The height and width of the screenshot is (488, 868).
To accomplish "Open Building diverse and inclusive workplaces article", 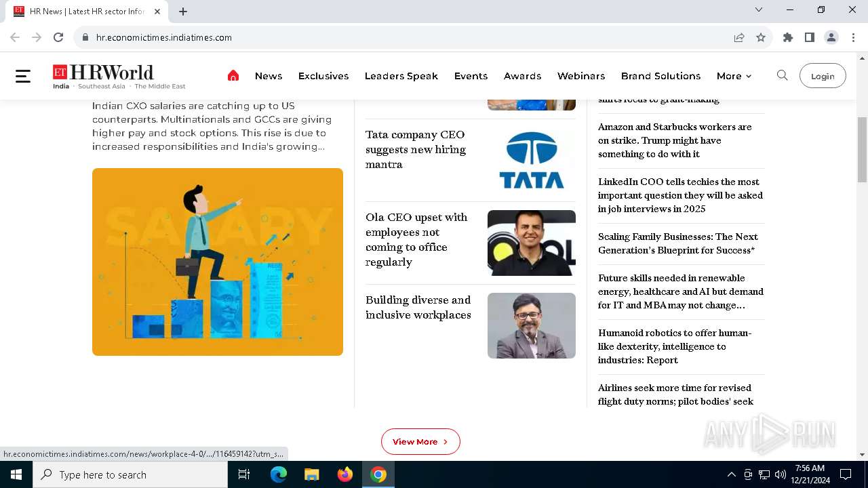I will pyautogui.click(x=418, y=307).
